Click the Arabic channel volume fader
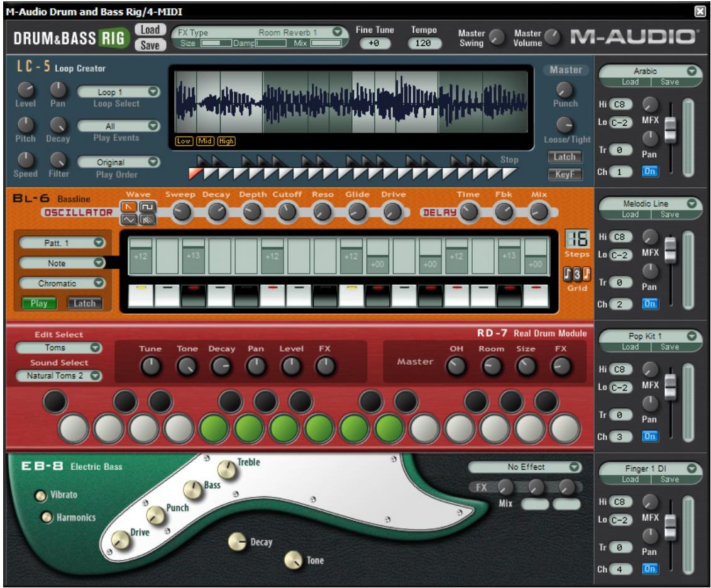 pos(670,129)
